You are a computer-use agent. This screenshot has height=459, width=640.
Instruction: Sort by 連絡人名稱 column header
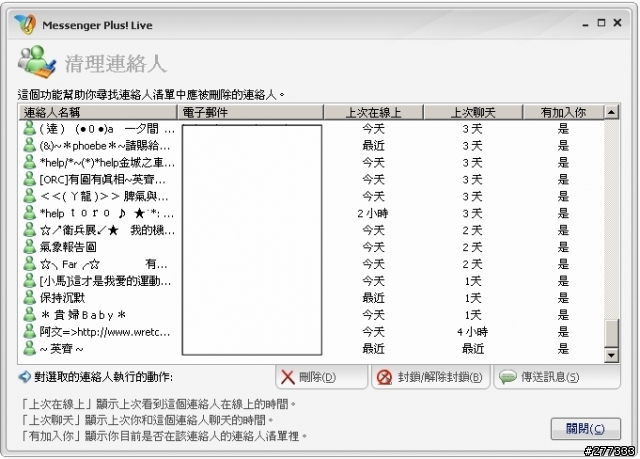point(98,112)
